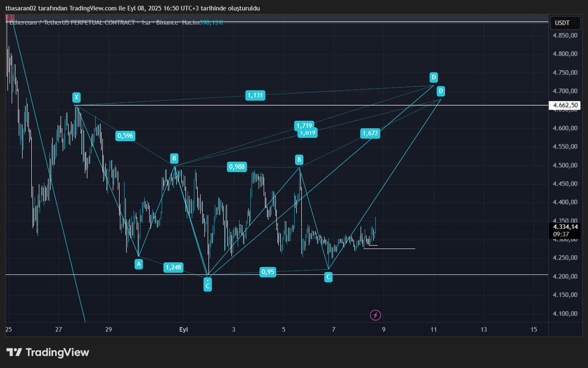
Task: Click the TradingView.com creation caption text
Action: (x=133, y=8)
